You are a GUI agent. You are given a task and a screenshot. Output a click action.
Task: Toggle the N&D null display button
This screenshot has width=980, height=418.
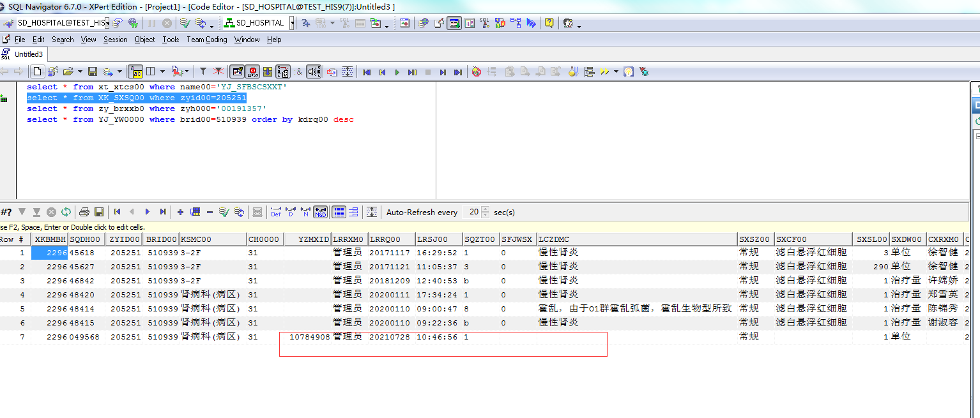coord(321,212)
